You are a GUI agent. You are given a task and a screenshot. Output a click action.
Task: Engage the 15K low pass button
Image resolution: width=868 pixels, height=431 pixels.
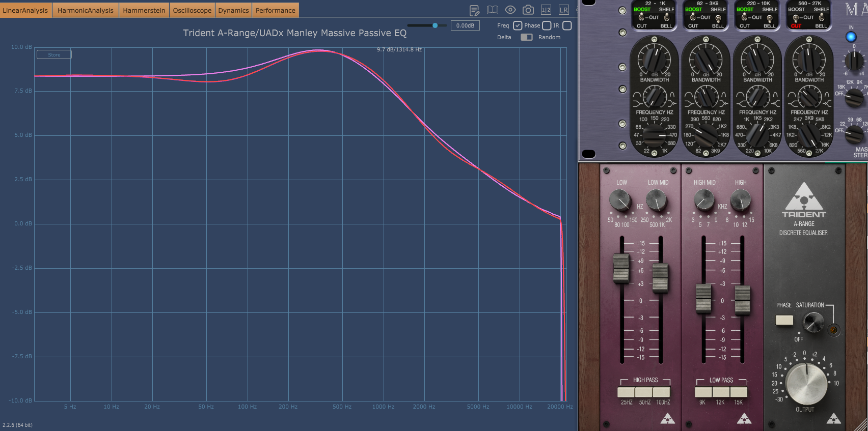739,392
